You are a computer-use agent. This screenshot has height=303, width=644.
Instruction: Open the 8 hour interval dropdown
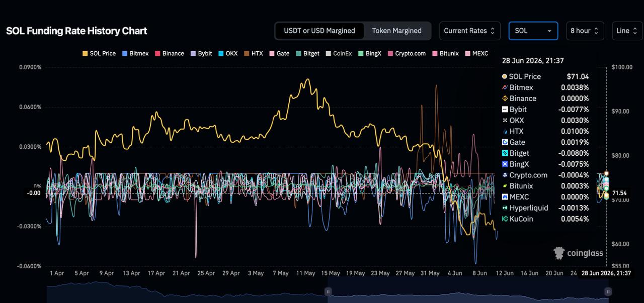585,31
